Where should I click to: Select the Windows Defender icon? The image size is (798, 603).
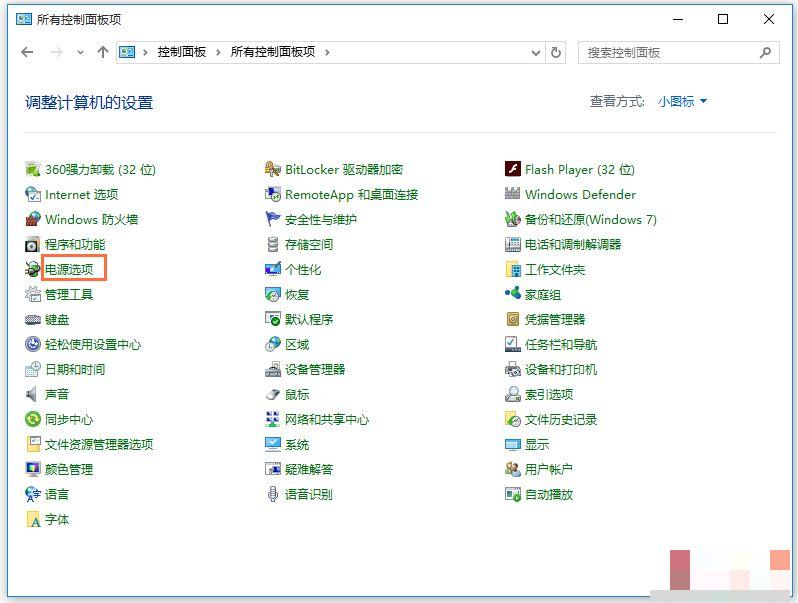(513, 194)
